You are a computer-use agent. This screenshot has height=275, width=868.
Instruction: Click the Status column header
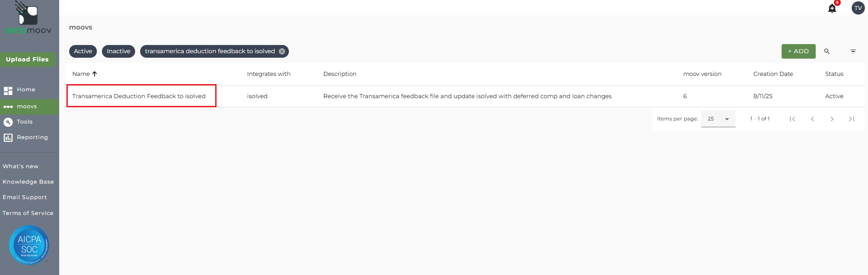pos(834,74)
